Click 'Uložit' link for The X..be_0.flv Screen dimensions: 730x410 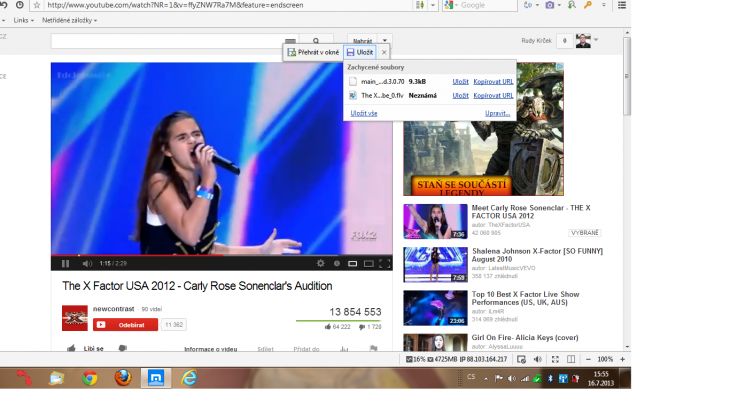point(460,95)
